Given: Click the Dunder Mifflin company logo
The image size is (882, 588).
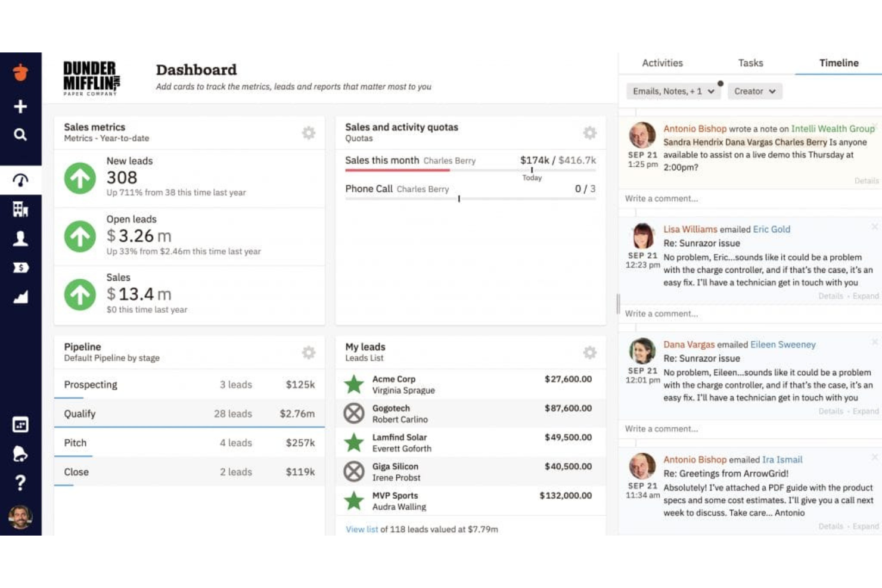Looking at the screenshot, I should coord(92,78).
